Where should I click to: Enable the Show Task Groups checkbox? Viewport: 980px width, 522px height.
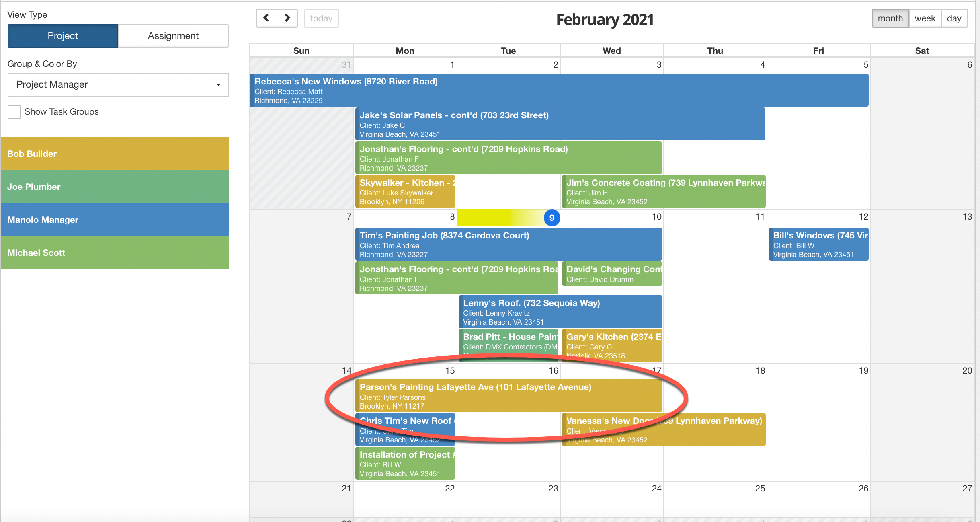click(x=14, y=112)
